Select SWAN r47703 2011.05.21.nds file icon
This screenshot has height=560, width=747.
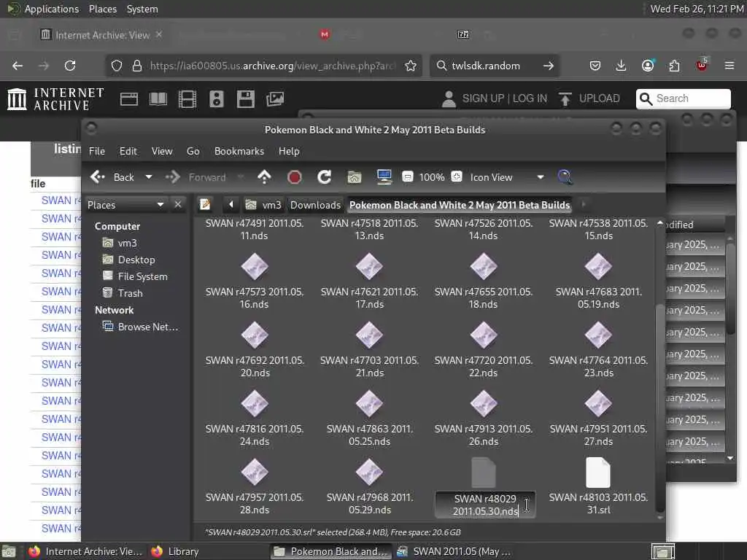click(369, 335)
